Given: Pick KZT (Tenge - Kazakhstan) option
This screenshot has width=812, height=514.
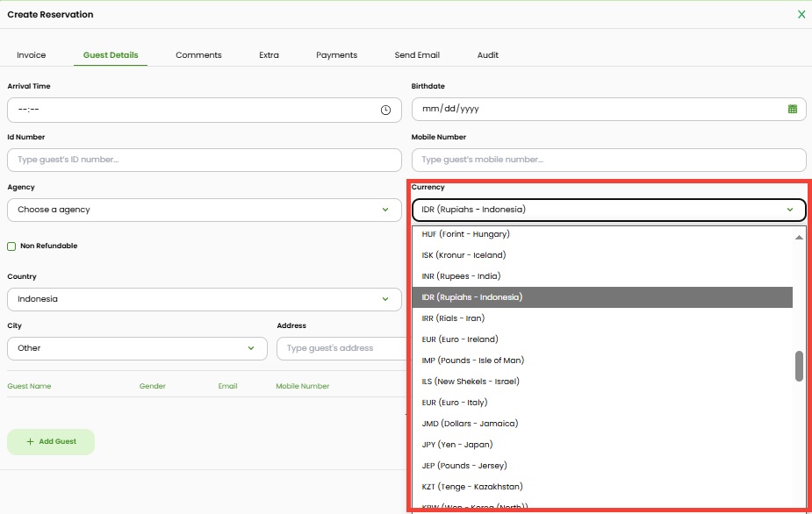Looking at the screenshot, I should tap(602, 487).
